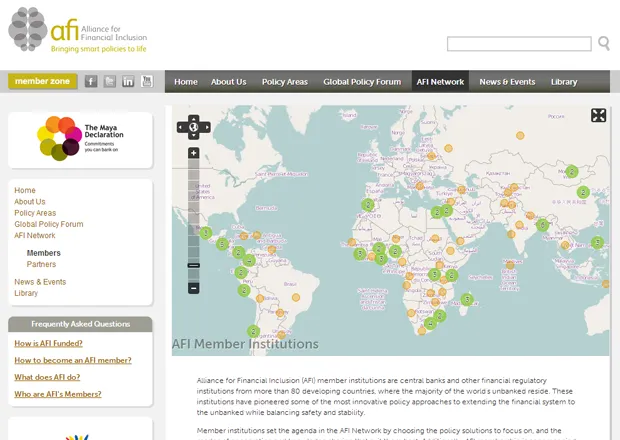Screen dimensions: 620x440
Task: Open AFI's LinkedIn page icon
Action: [x=128, y=81]
